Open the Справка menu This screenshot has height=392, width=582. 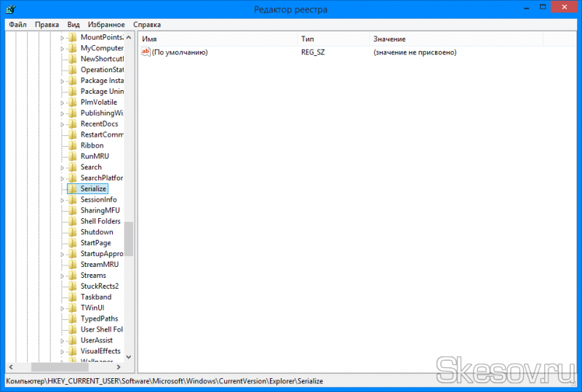147,24
